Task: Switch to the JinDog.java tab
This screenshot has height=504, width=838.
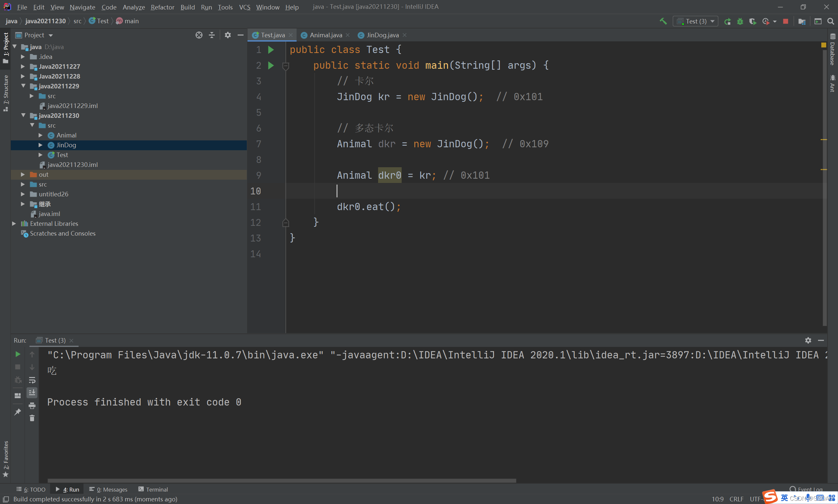Action: [x=382, y=35]
